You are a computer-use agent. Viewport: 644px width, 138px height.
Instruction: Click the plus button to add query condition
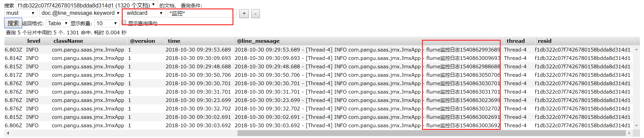tap(244, 13)
